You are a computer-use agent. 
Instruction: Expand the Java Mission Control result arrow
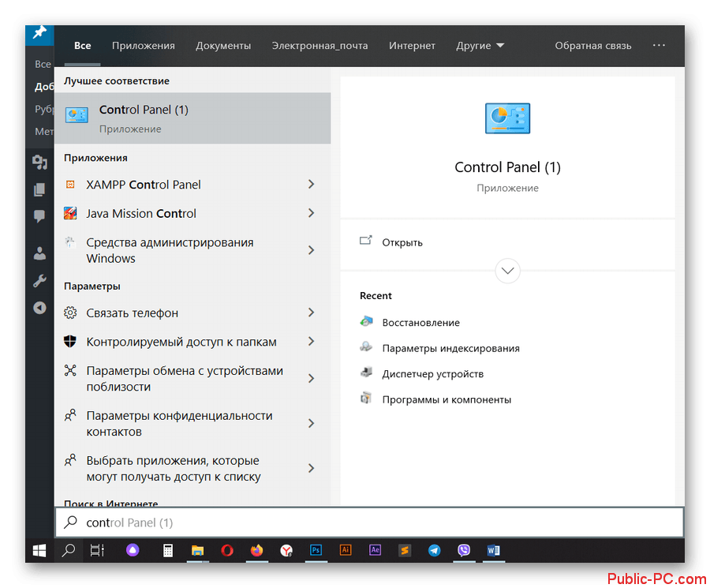(311, 213)
